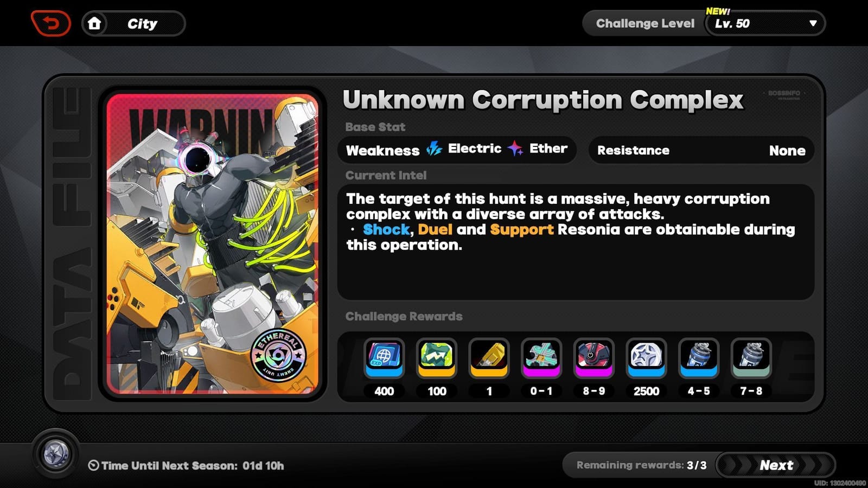Screen dimensions: 868x488
Task: Select the 4-5 blue canister reward
Action: pyautogui.click(x=699, y=358)
